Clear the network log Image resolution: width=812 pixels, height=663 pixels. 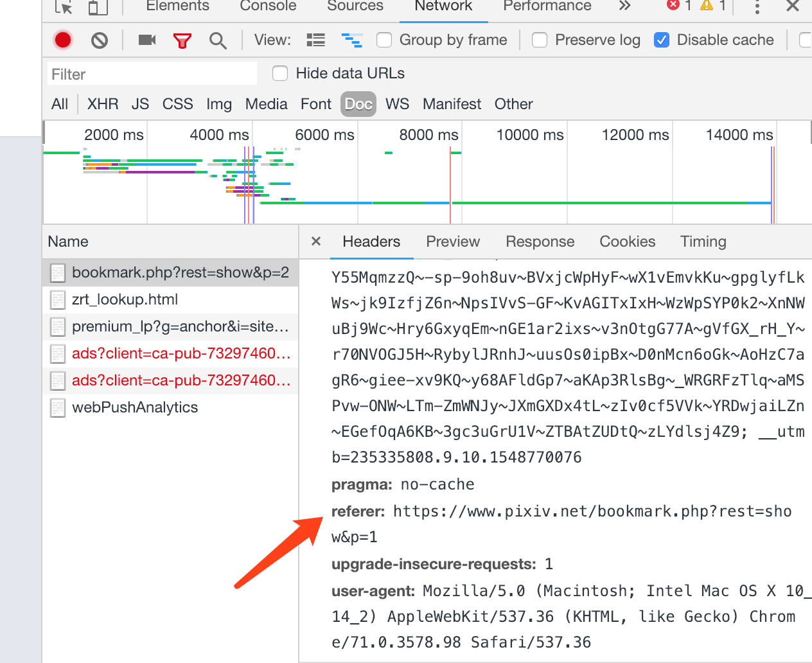[100, 40]
